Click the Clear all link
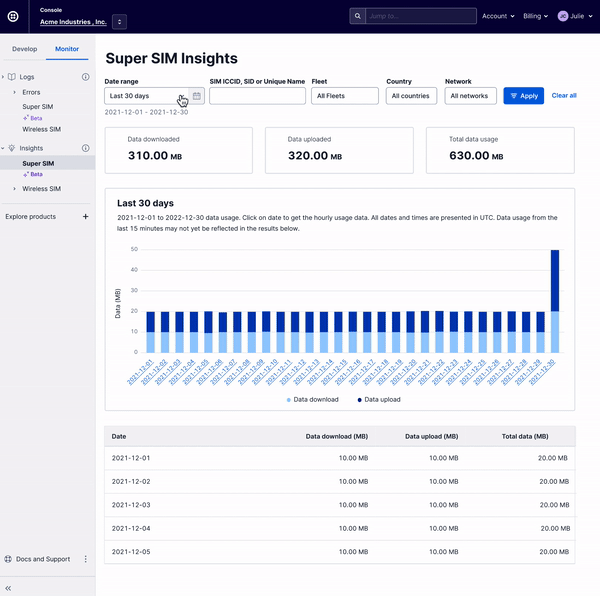This screenshot has height=596, width=600. (x=564, y=96)
